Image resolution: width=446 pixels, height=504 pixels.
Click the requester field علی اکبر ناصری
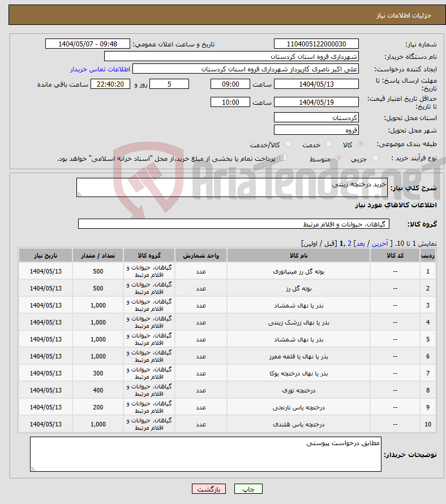pos(246,69)
